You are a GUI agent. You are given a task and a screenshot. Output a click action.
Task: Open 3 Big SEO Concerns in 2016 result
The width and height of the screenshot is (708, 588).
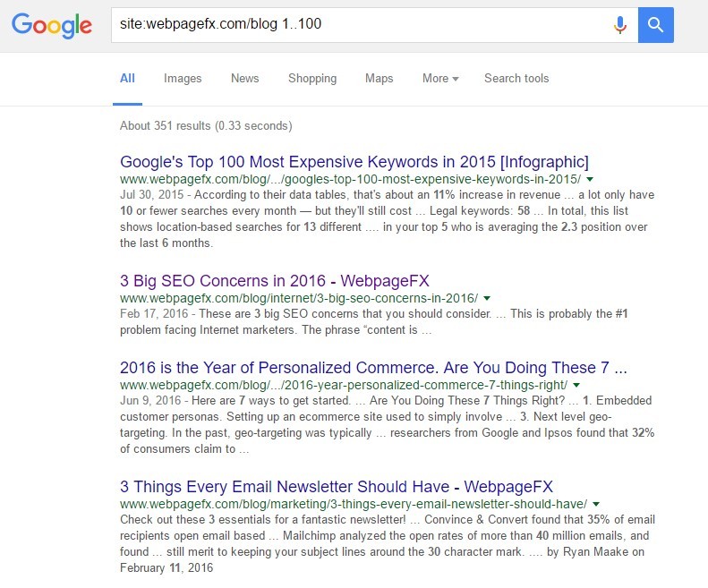tap(275, 281)
